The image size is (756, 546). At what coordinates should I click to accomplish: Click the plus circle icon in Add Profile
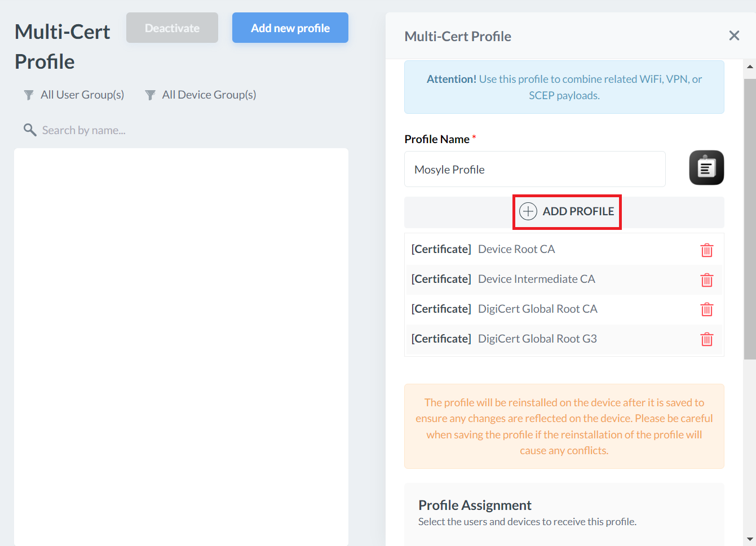tap(528, 211)
